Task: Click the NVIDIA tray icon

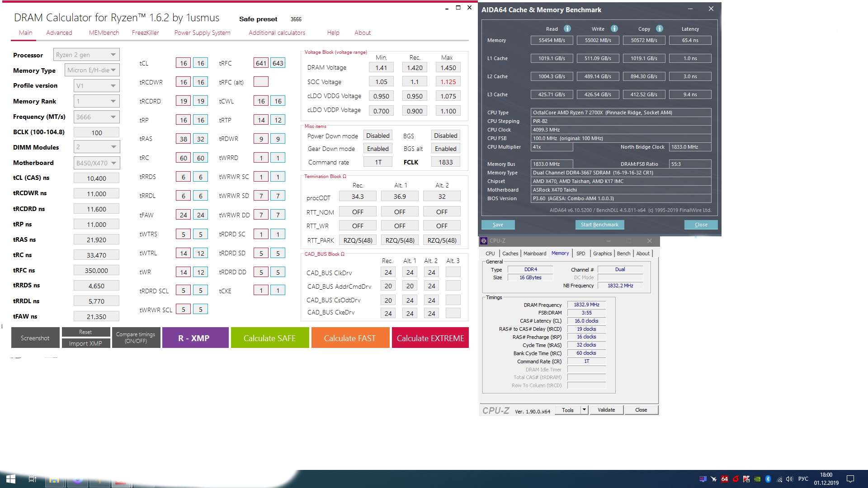Action: pos(757,479)
